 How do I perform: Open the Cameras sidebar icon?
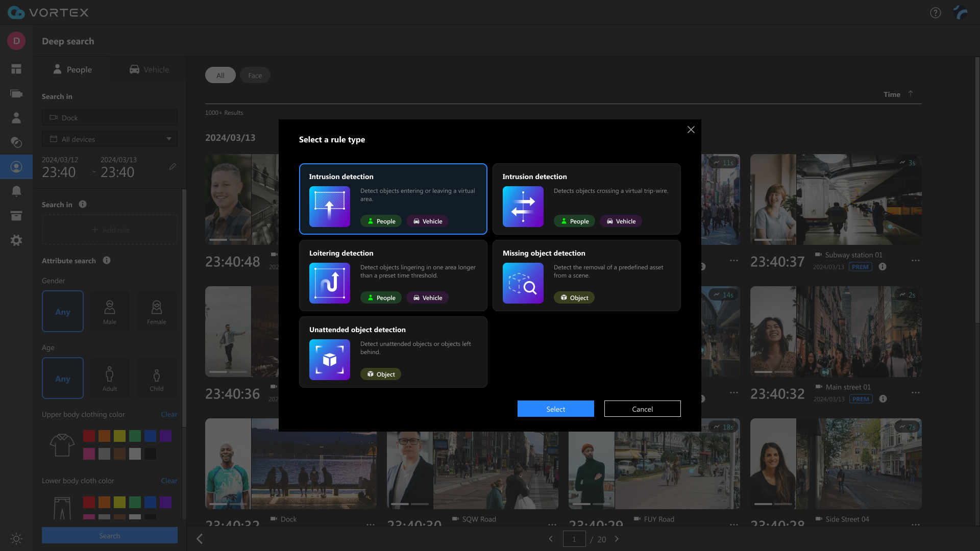[16, 94]
